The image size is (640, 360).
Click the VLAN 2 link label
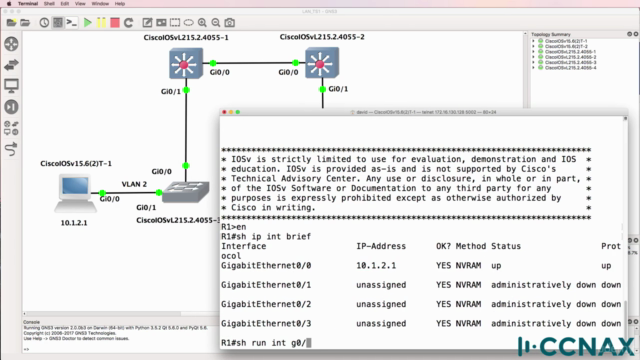tap(134, 184)
